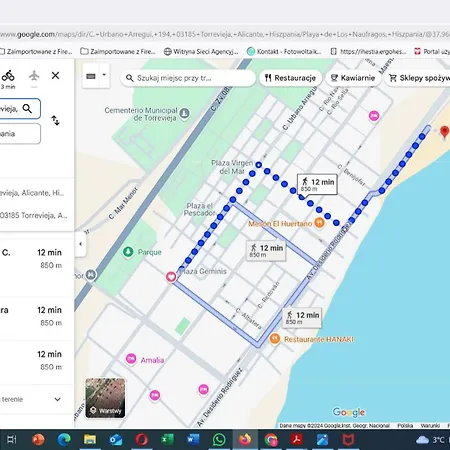450x450 pixels.
Task: Close the directions panel with X
Action: click(55, 76)
